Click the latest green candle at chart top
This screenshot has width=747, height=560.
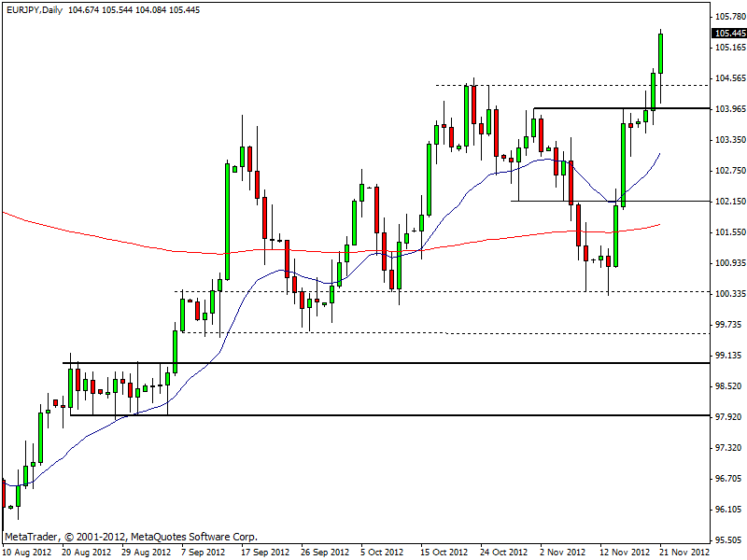(x=660, y=53)
